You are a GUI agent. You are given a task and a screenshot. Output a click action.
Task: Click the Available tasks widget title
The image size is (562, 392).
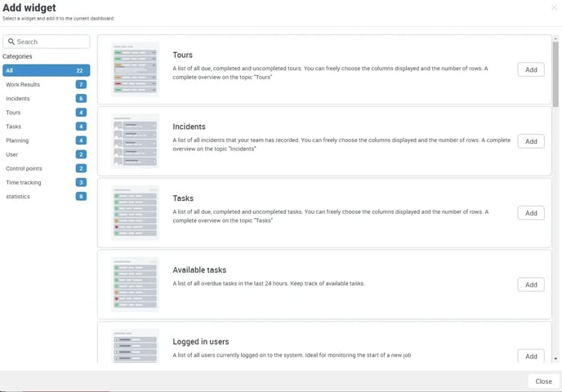(x=199, y=269)
